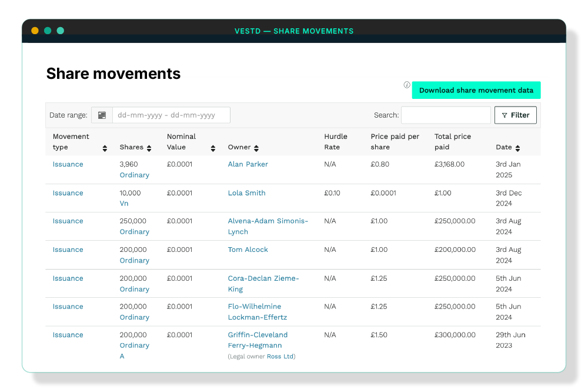This screenshot has width=588, height=392.
Task: Download share movement data
Action: click(476, 90)
